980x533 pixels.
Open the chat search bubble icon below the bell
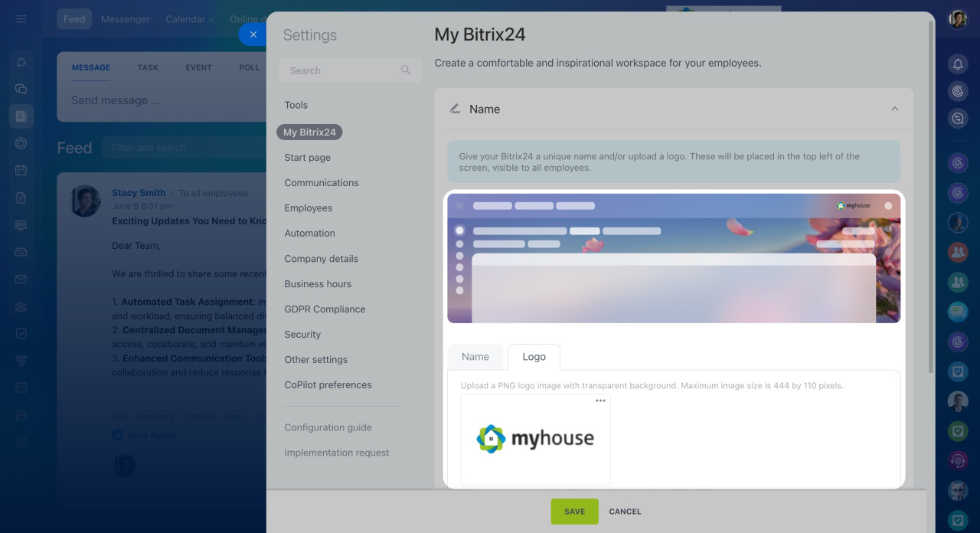[958, 119]
